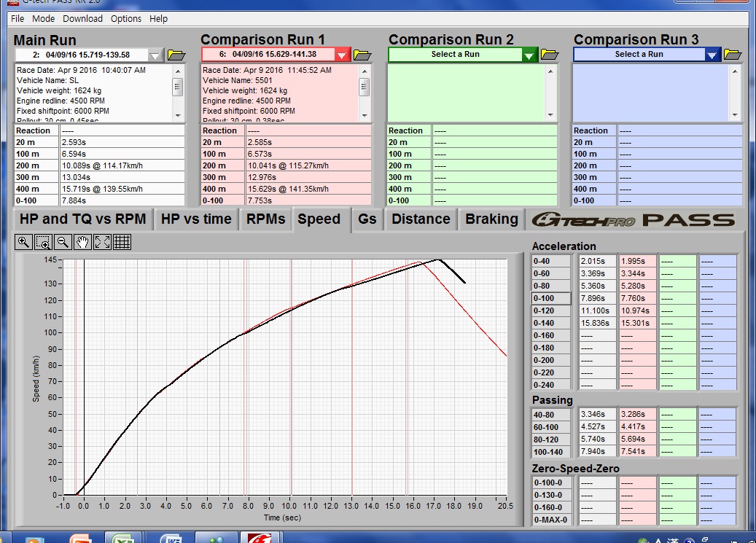Switch to the Braking tab

(491, 219)
